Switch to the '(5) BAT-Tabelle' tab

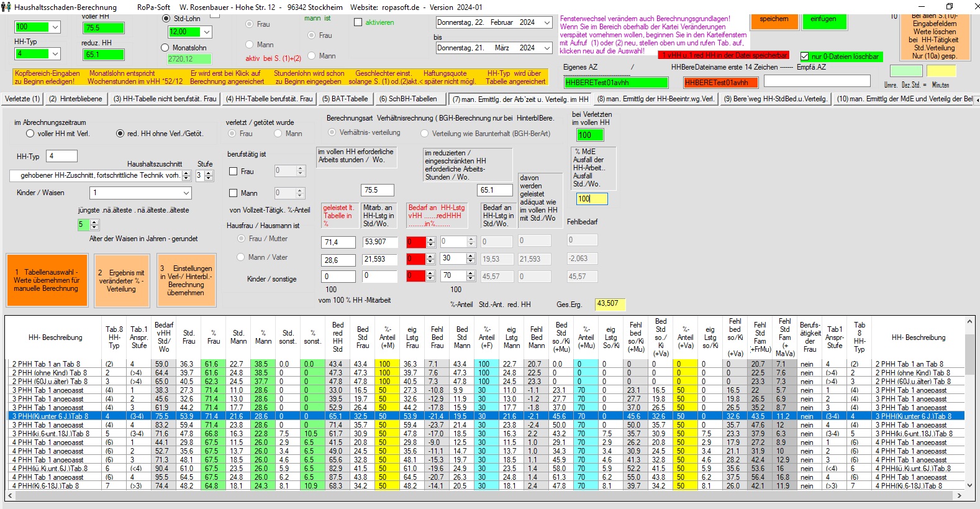tap(345, 99)
